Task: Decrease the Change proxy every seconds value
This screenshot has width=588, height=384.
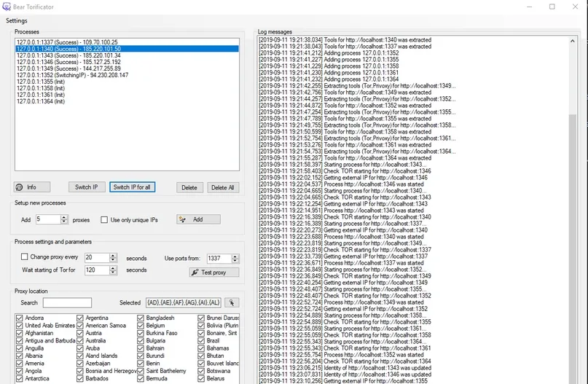Action: 113,260
